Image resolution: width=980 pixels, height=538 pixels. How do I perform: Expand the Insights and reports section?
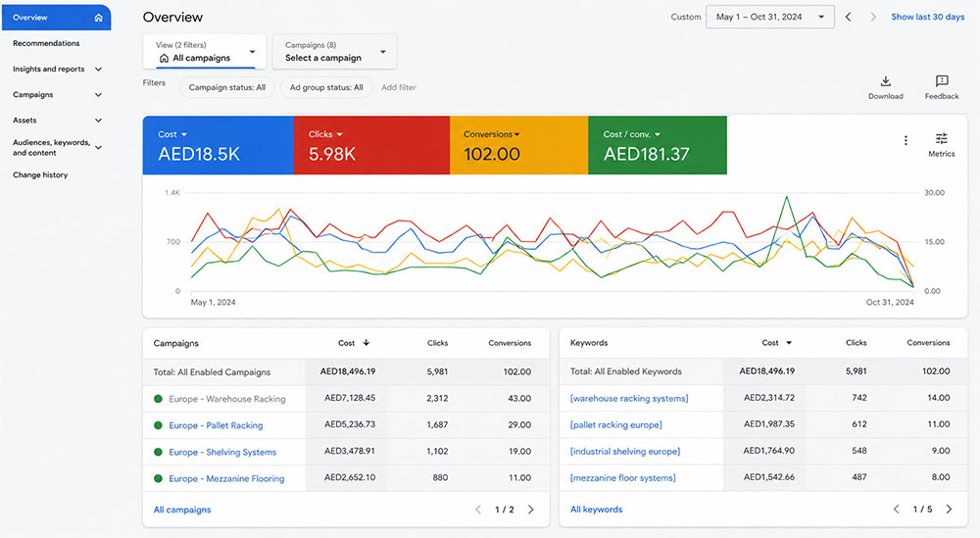click(x=57, y=70)
